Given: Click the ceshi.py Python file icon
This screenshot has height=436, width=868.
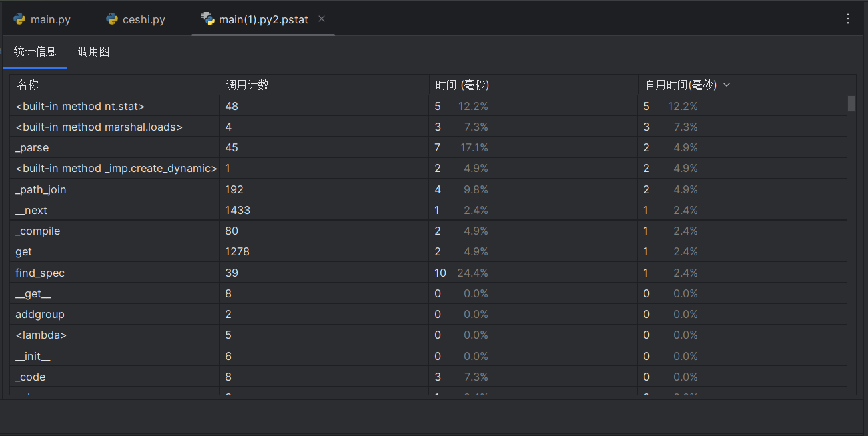Looking at the screenshot, I should 112,19.
